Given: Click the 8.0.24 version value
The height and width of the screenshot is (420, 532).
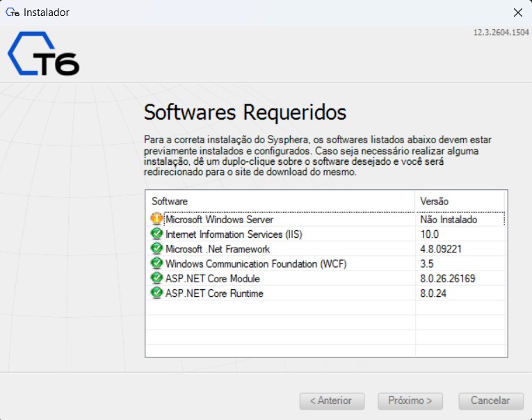Looking at the screenshot, I should click(433, 293).
